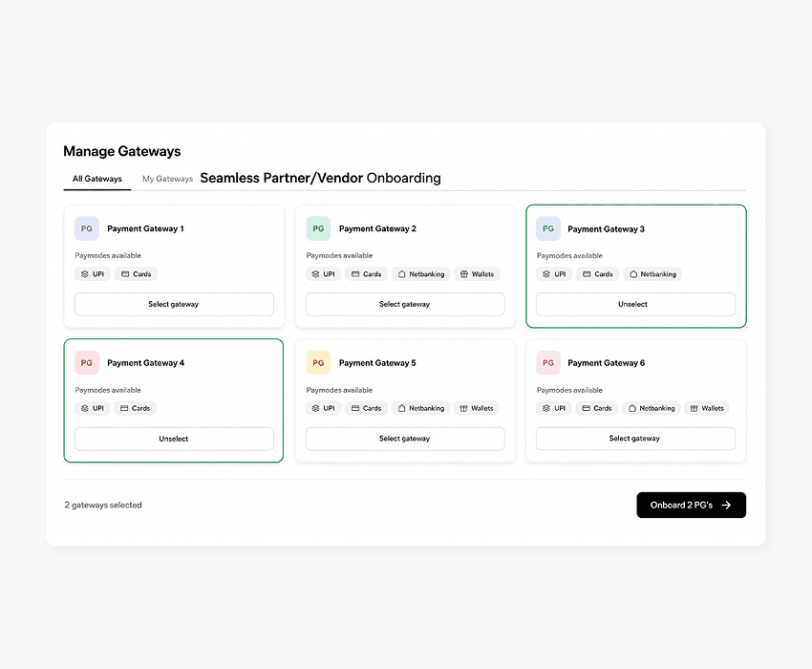Click the 'Payment Gateway 5' title
812x669 pixels.
[x=377, y=363]
